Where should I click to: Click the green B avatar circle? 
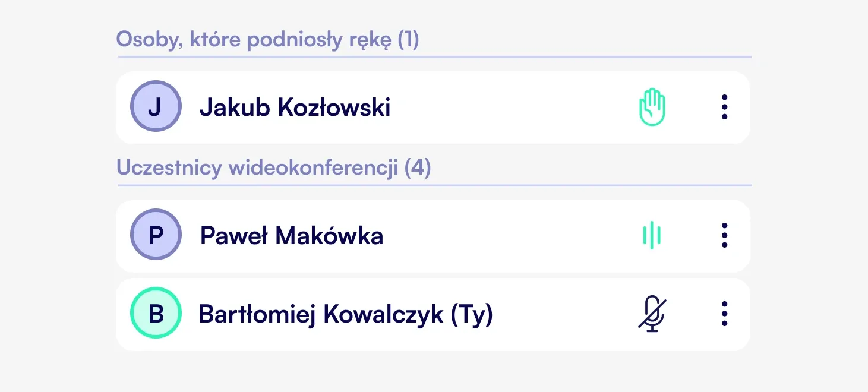pos(156,313)
